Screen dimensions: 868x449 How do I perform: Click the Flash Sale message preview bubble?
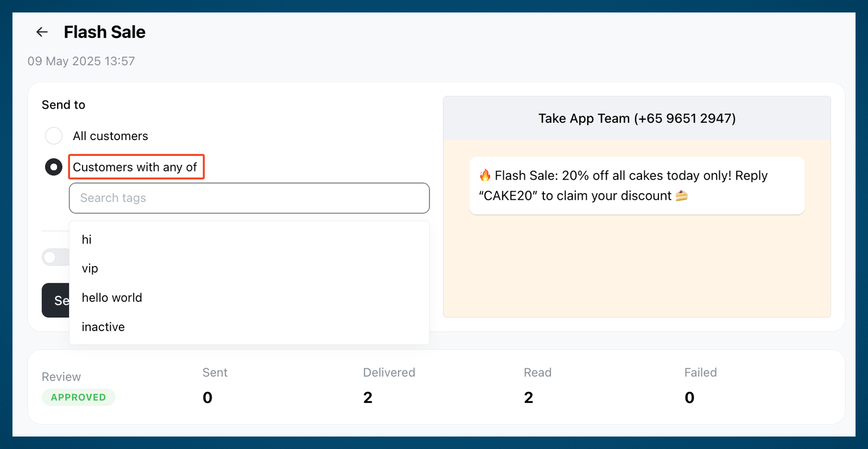(637, 186)
